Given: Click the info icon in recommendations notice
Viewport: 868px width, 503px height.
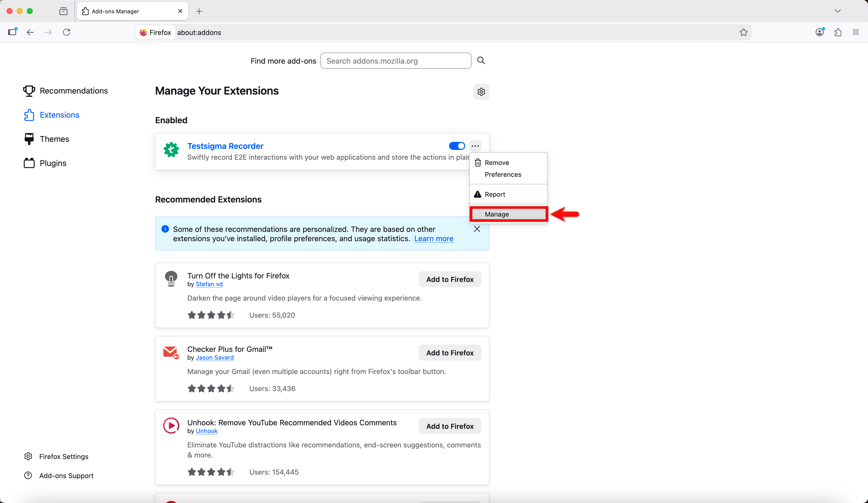Looking at the screenshot, I should point(165,229).
